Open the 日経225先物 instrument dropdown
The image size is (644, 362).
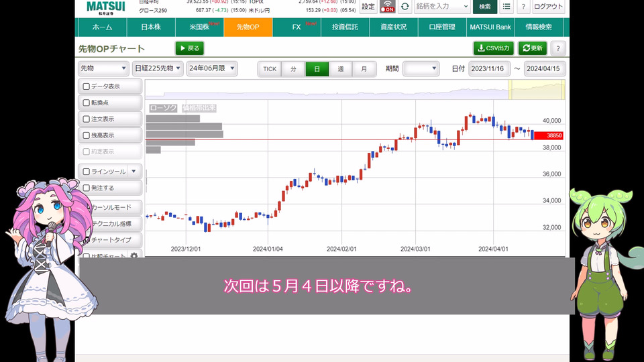coord(158,68)
